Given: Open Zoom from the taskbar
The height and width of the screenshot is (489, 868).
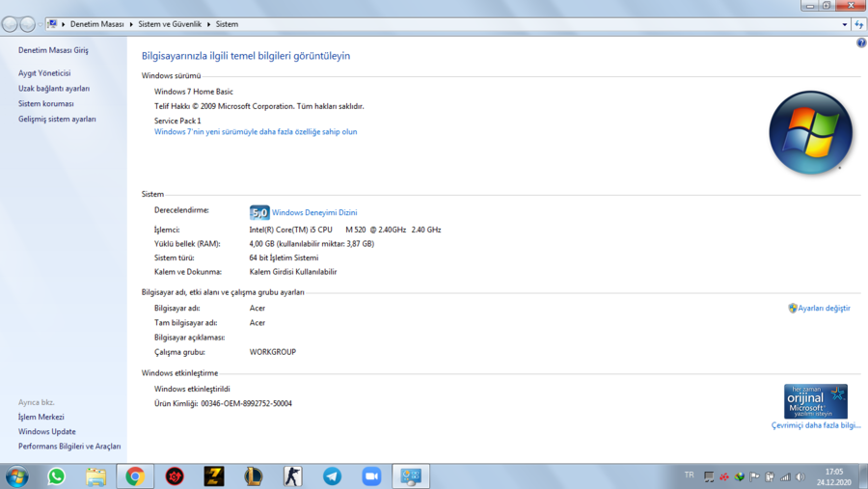Looking at the screenshot, I should 371,476.
